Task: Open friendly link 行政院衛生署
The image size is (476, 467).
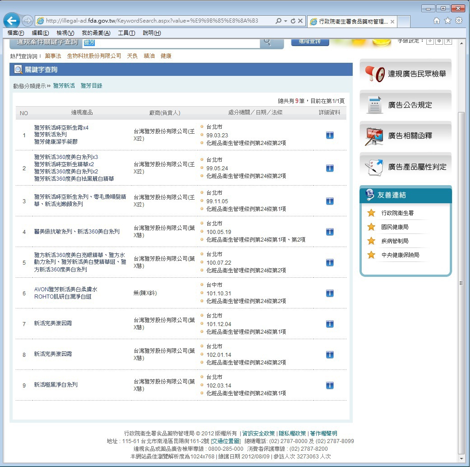Action: coord(397,213)
